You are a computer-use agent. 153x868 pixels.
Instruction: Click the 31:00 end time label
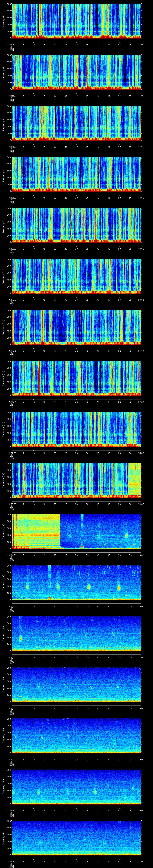[x=141, y=861]
